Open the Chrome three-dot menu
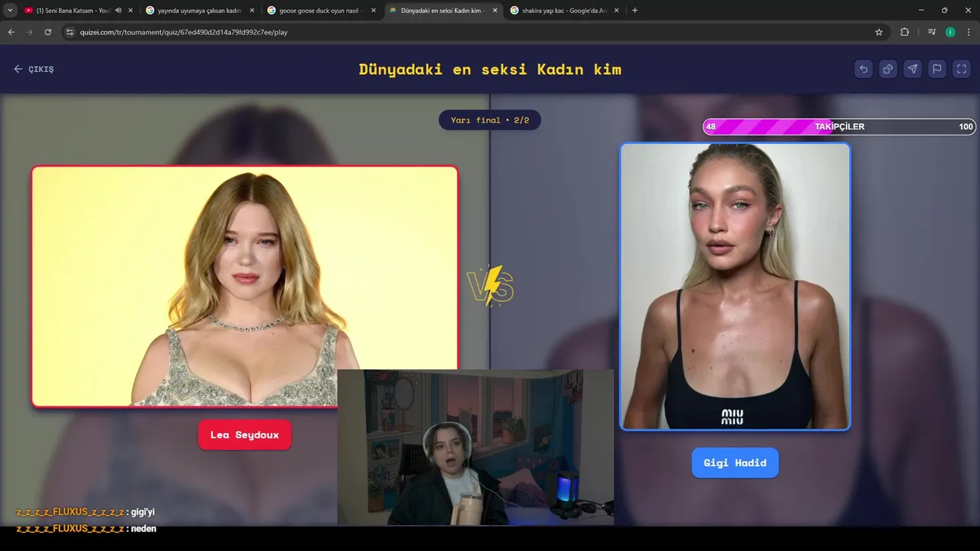The width and height of the screenshot is (980, 551). 969,32
